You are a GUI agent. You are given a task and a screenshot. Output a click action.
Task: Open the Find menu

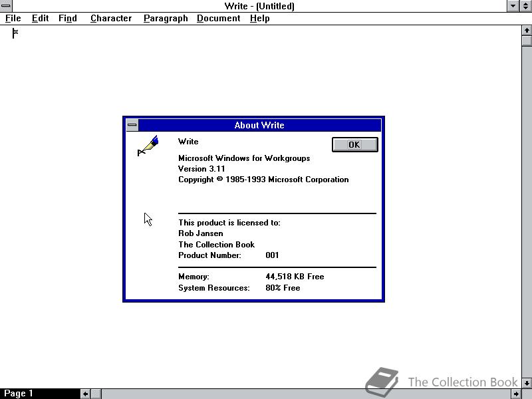(68, 19)
